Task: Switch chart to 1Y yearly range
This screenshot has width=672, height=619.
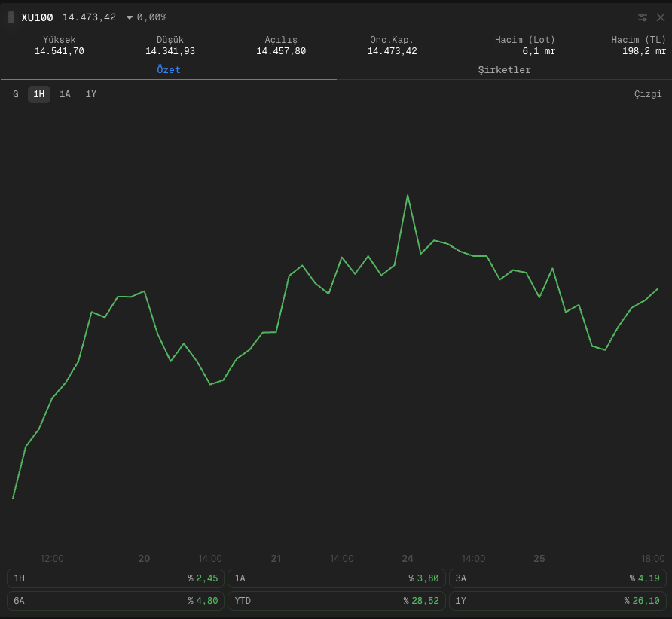Action: [91, 94]
